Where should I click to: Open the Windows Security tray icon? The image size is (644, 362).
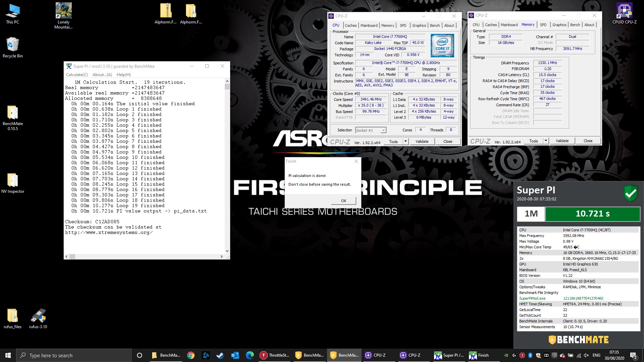point(538,355)
